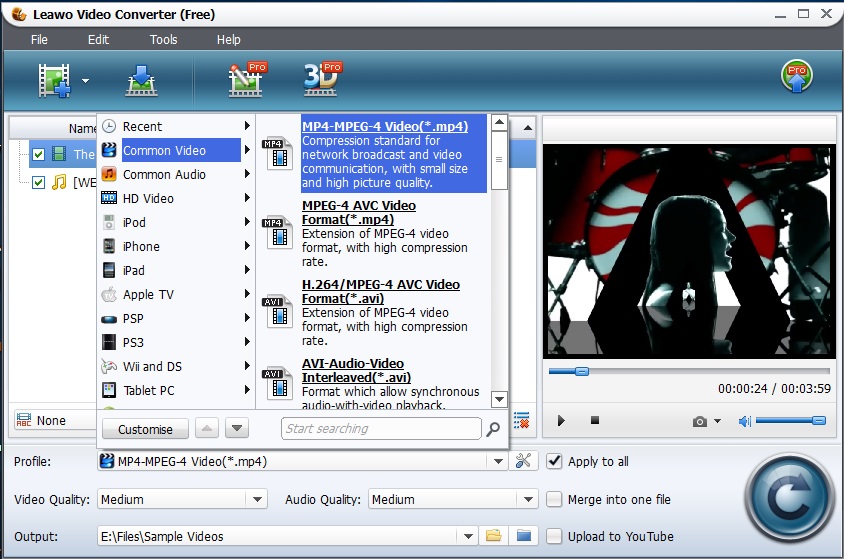Select the PS3 profile category
Screen dimensions: 844x559
pyautogui.click(x=176, y=342)
